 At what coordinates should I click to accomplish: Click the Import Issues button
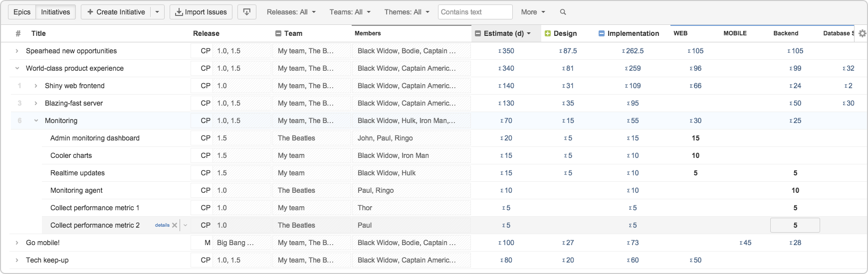[201, 12]
